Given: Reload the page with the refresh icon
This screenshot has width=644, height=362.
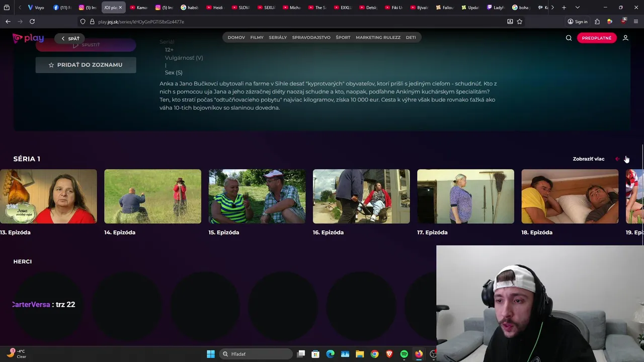Looking at the screenshot, I should click(x=32, y=22).
